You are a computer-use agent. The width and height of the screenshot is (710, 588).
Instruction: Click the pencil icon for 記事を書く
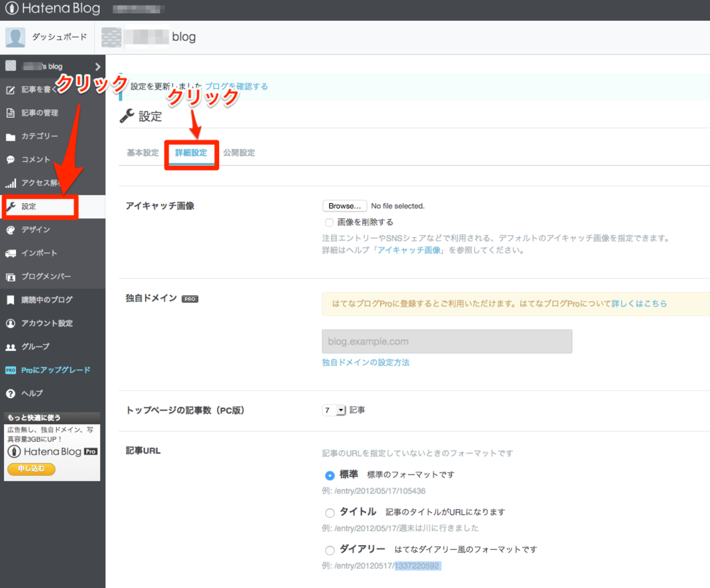pyautogui.click(x=10, y=89)
